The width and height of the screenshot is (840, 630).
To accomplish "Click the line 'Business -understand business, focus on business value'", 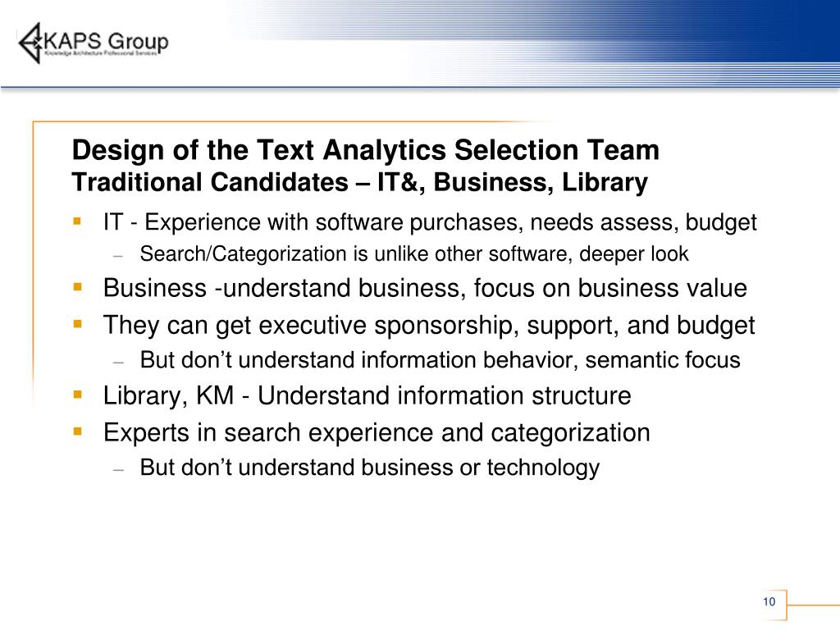I will point(425,288).
